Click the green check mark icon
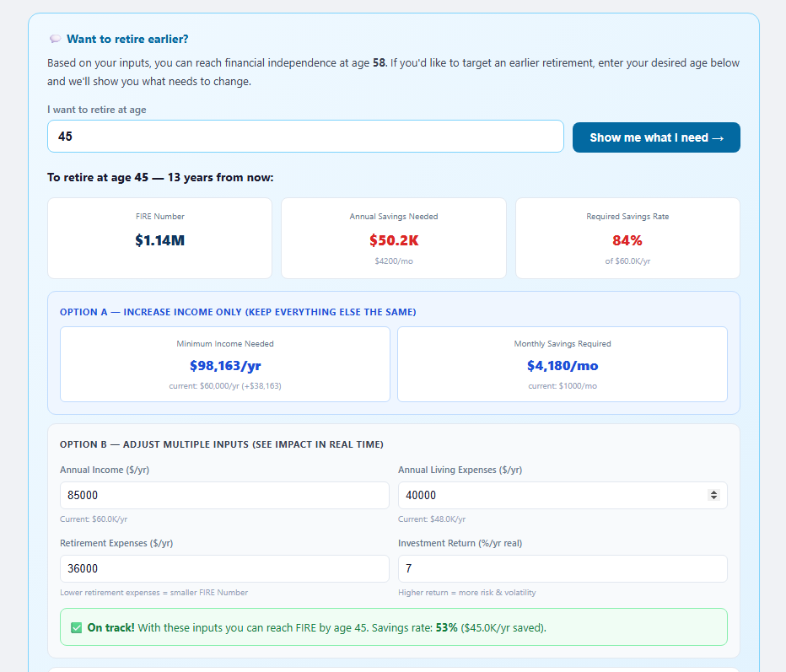Viewport: 786px width, 672px height. (x=76, y=628)
